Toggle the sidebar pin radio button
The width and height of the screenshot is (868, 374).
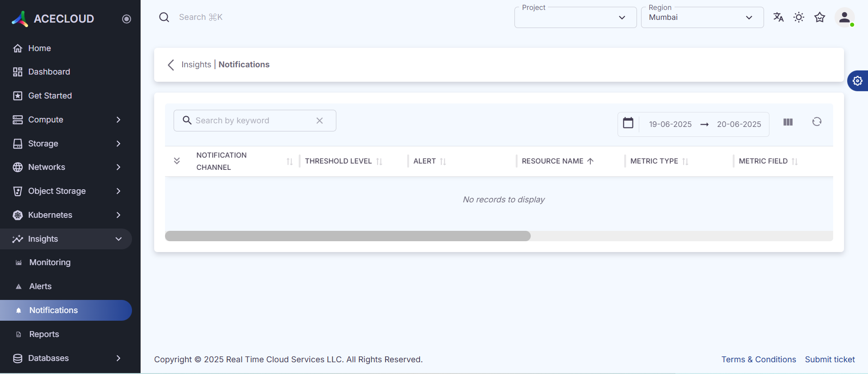(x=127, y=19)
